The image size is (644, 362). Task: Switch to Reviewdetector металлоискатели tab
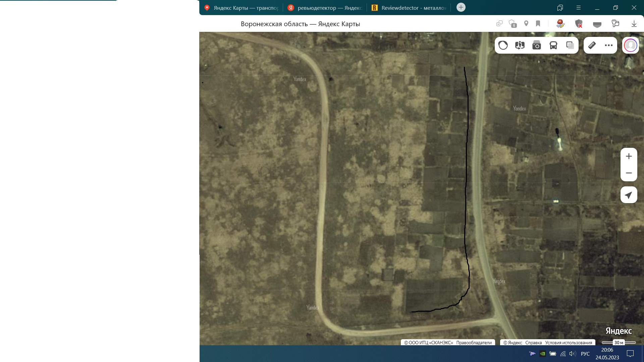(409, 8)
